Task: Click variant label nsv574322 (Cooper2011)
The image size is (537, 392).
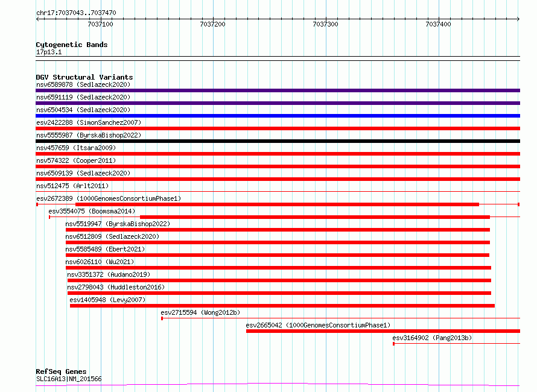Action: 76,160
